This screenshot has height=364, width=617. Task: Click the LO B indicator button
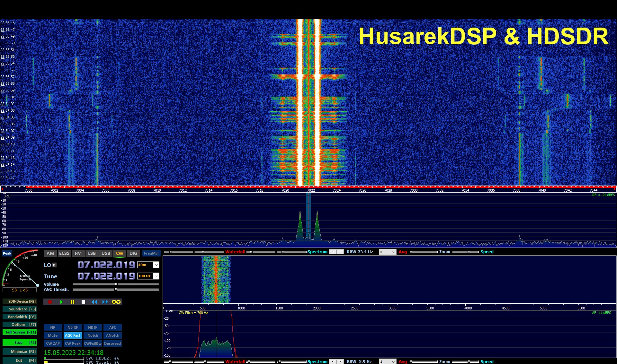[x=54, y=265]
